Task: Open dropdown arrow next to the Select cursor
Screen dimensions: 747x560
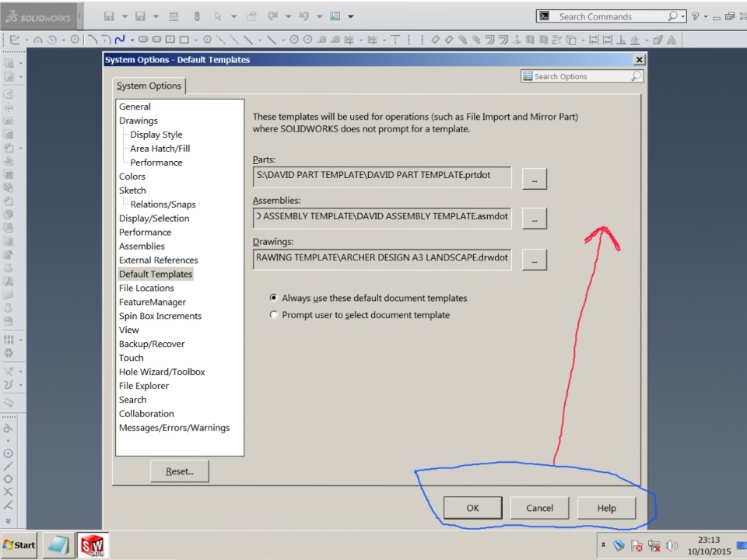Action: click(x=233, y=16)
